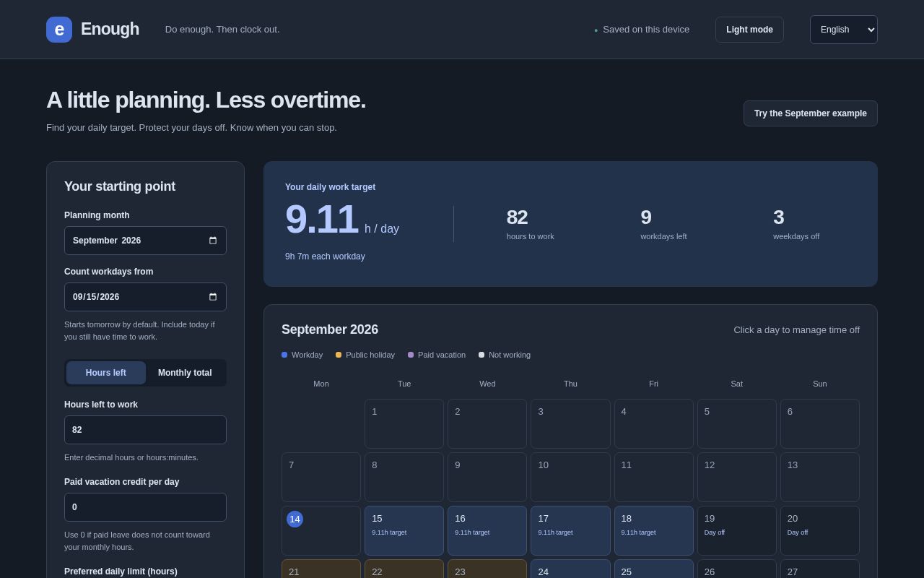Select calendar day 15

(x=404, y=530)
